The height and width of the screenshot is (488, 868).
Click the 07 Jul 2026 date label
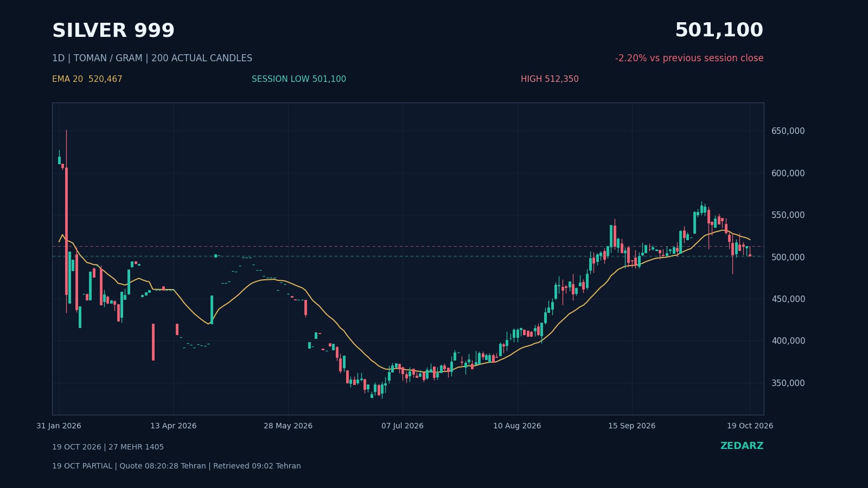[403, 426]
